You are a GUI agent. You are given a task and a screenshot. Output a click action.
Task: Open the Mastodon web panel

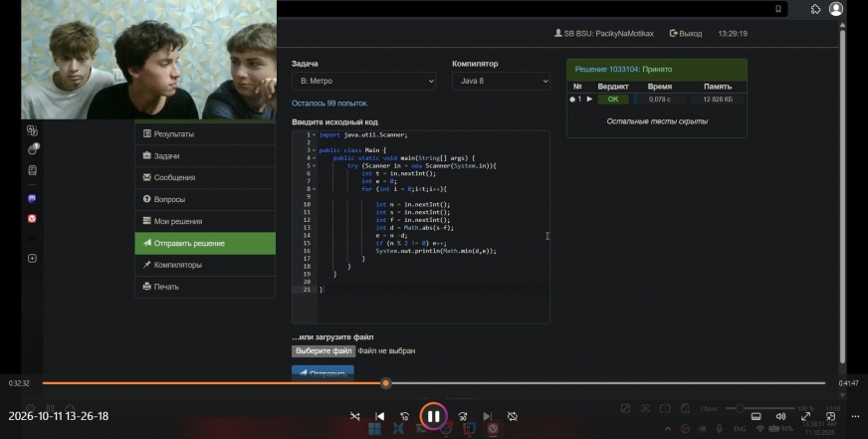32,199
